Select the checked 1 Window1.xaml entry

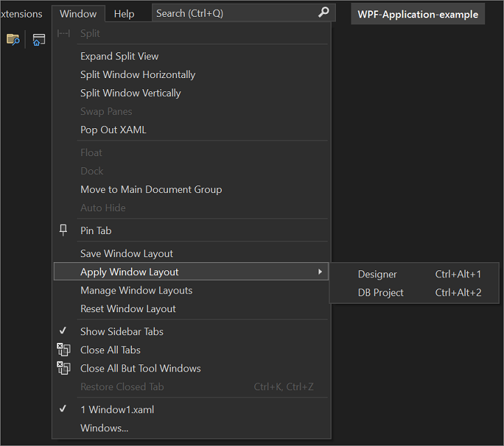coord(117,410)
